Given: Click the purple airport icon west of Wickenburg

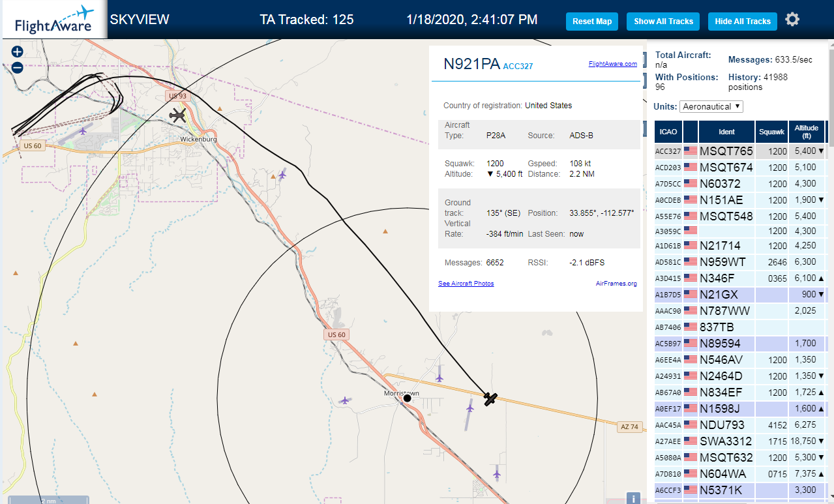Looking at the screenshot, I should click(x=83, y=131).
